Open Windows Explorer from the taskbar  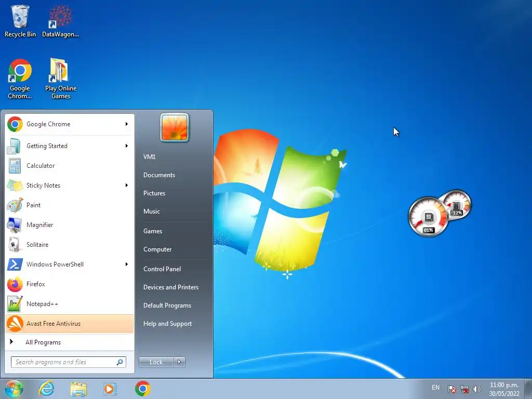(x=78, y=389)
